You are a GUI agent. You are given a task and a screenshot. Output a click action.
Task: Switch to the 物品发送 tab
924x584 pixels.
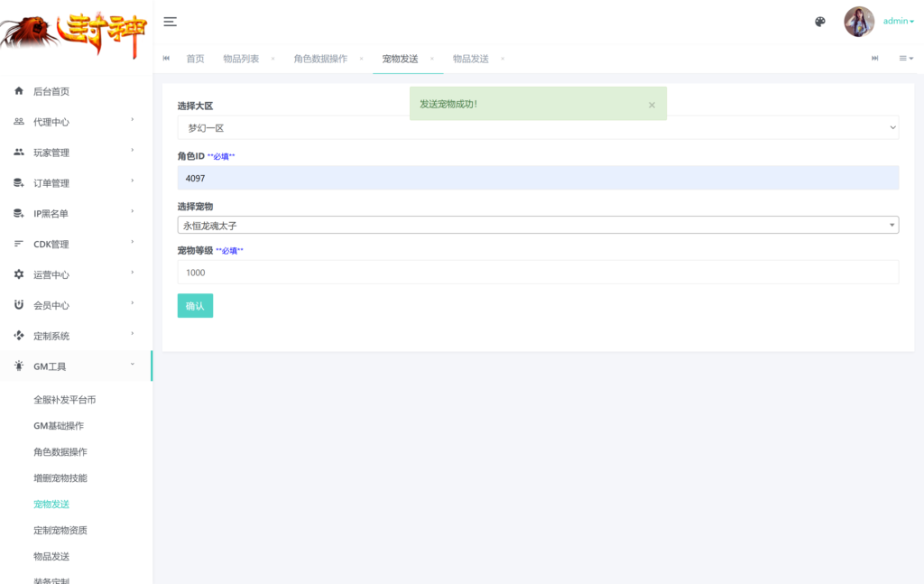471,59
